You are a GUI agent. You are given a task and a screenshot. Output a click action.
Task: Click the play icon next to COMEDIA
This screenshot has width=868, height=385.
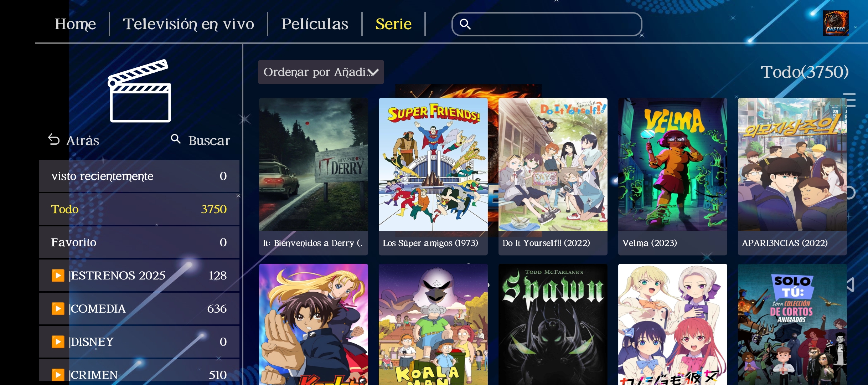(58, 308)
